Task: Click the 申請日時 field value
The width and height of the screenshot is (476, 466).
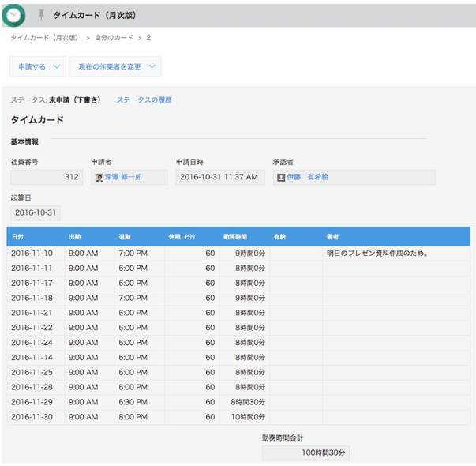Action: [x=219, y=178]
